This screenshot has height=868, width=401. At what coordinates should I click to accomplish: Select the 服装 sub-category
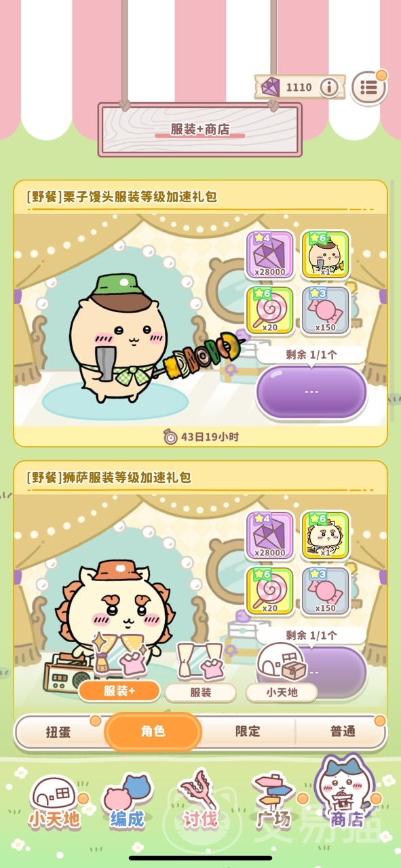[200, 692]
